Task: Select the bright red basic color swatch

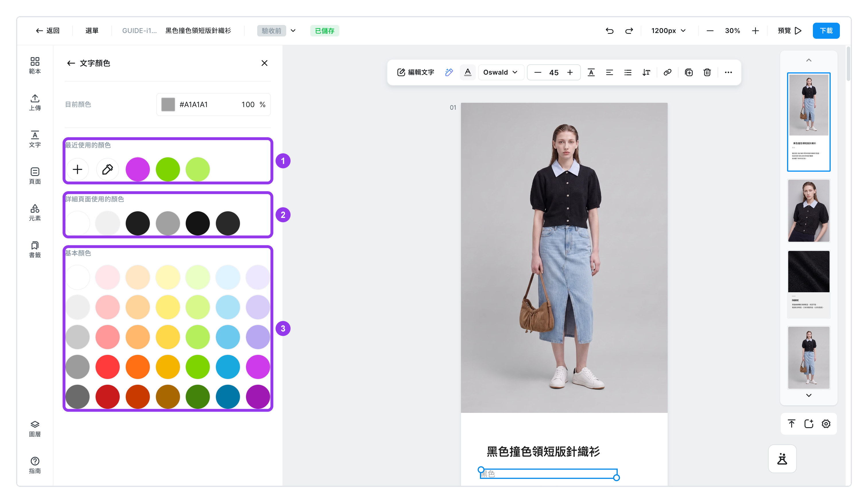Action: [107, 367]
